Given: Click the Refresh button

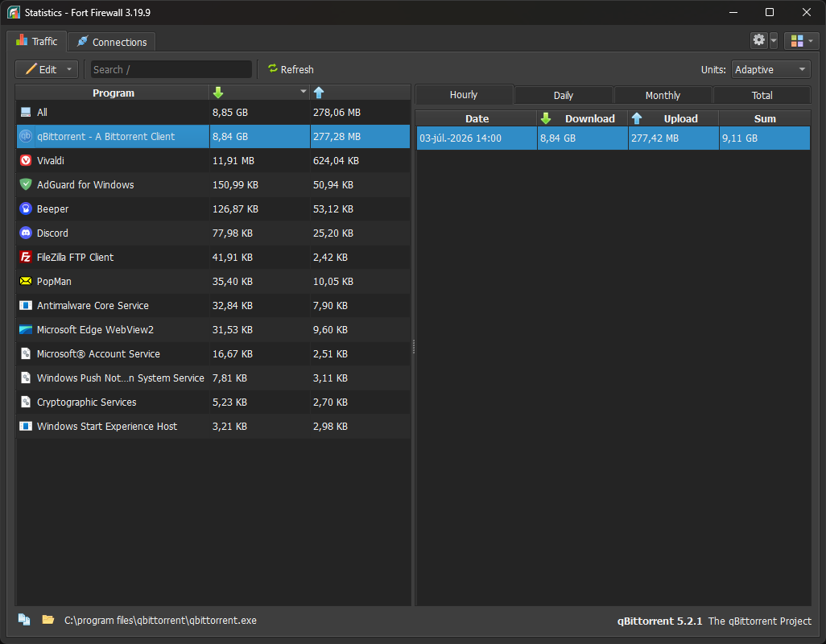Looking at the screenshot, I should (x=291, y=69).
